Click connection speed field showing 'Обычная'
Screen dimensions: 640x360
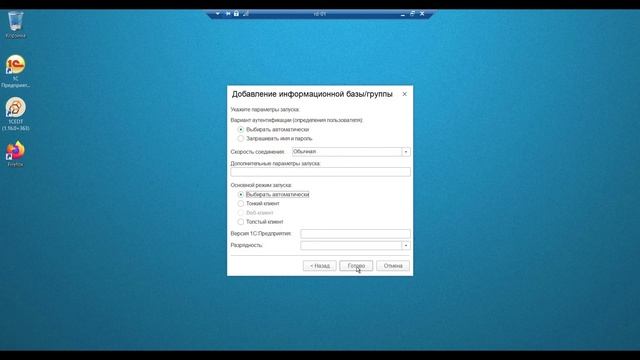tap(347, 152)
